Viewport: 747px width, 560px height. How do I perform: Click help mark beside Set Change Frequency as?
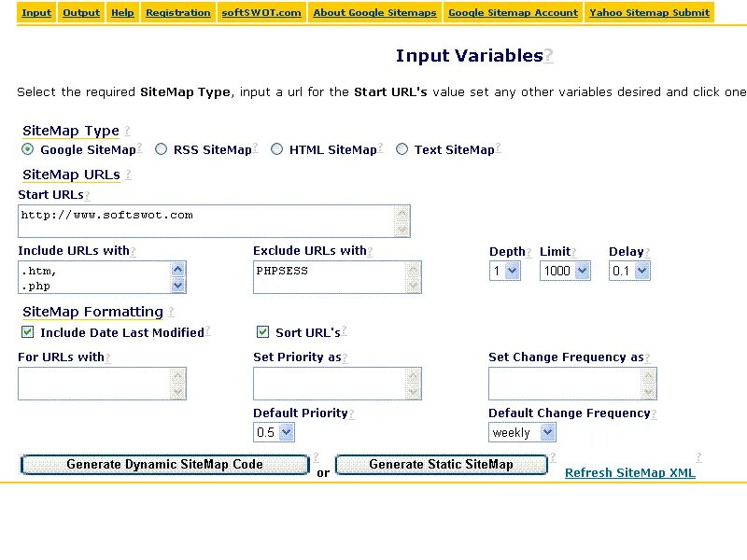[648, 357]
